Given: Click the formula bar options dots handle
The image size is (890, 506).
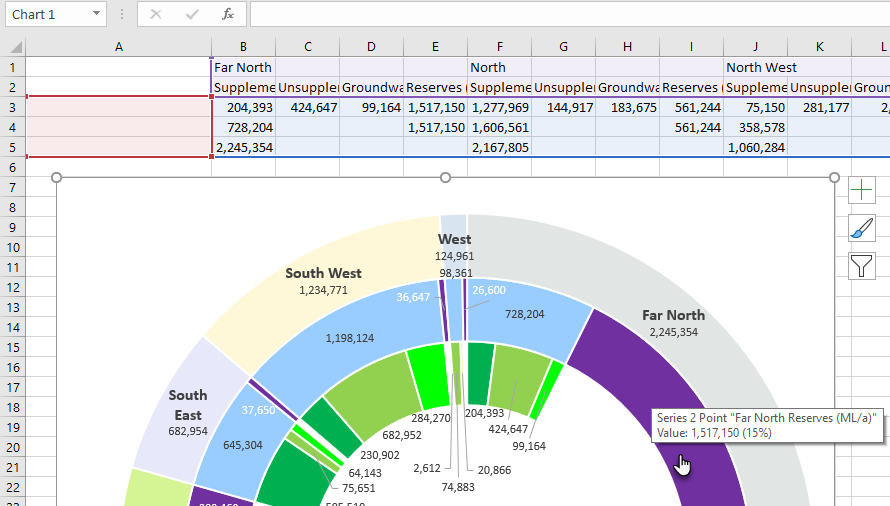Looking at the screenshot, I should click(x=121, y=14).
